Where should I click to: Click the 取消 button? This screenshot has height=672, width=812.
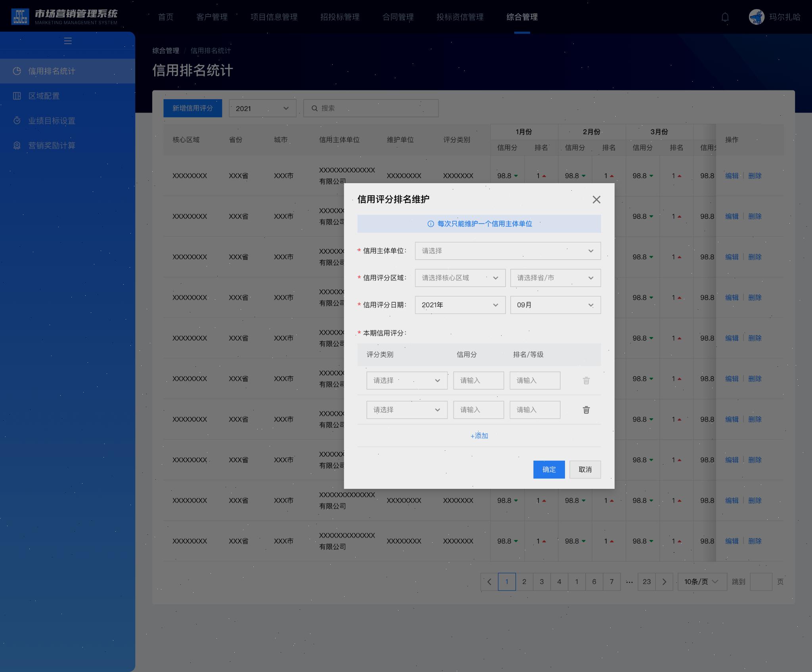[585, 469]
